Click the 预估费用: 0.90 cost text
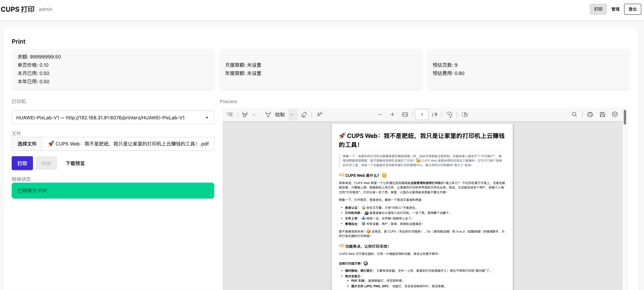 449,73
